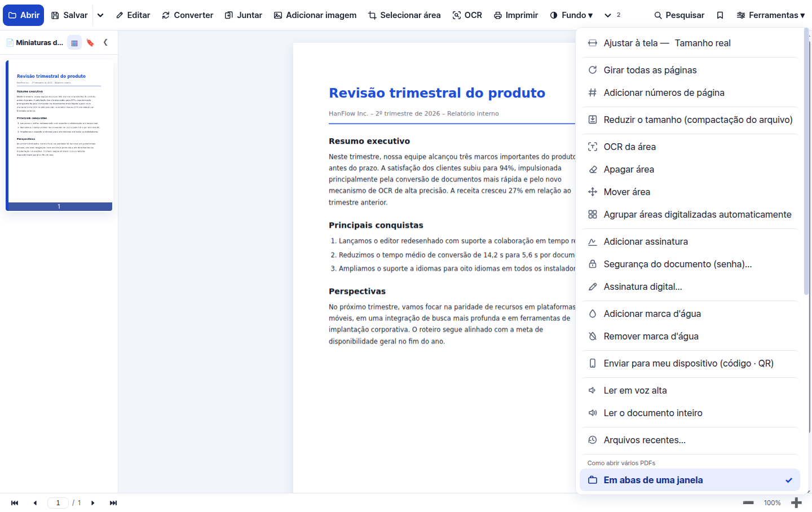The height and width of the screenshot is (512, 812).
Task: Click Adicionar imagem in the toolbar
Action: (315, 15)
